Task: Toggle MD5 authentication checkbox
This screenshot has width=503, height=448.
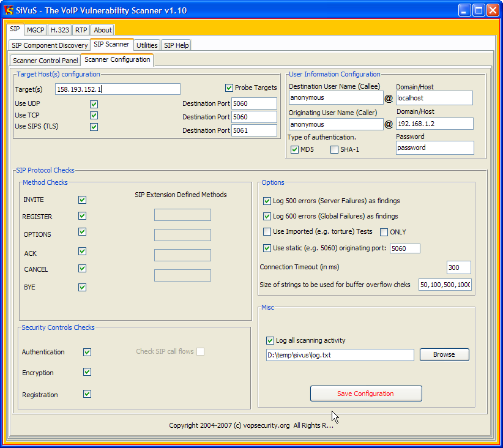Action: 294,149
